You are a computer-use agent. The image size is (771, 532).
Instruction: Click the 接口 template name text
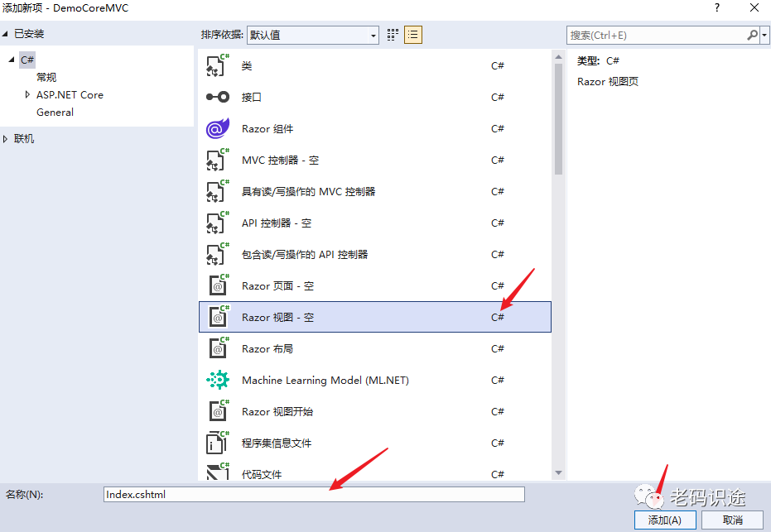[251, 98]
